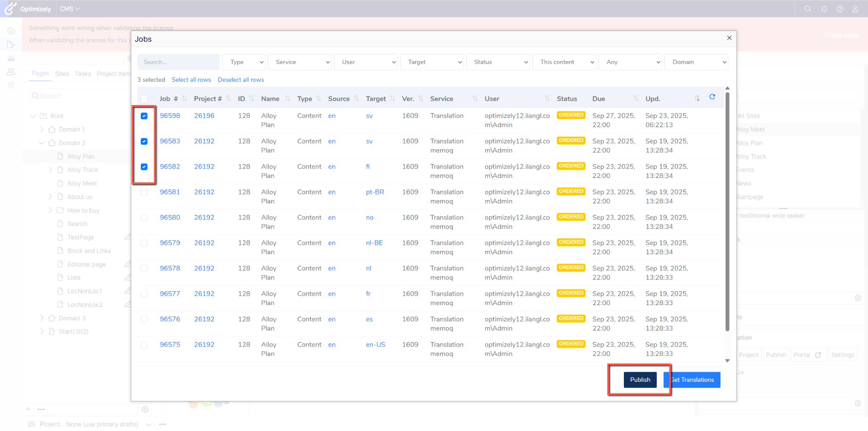Viewport: 868px width, 431px height.
Task: Check the checkbox for job 96578
Action: click(144, 268)
